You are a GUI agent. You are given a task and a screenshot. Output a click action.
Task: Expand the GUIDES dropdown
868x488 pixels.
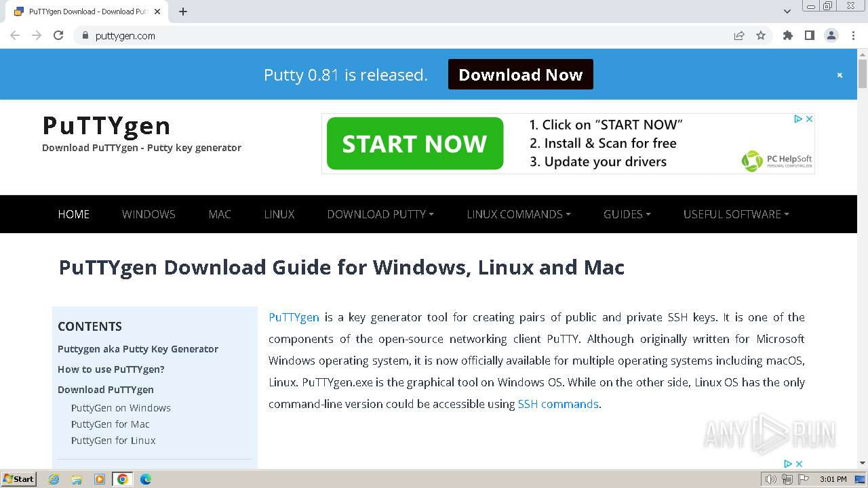click(627, 214)
